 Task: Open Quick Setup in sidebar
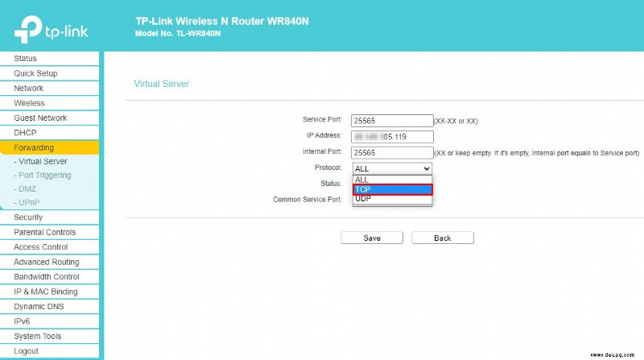click(x=49, y=73)
